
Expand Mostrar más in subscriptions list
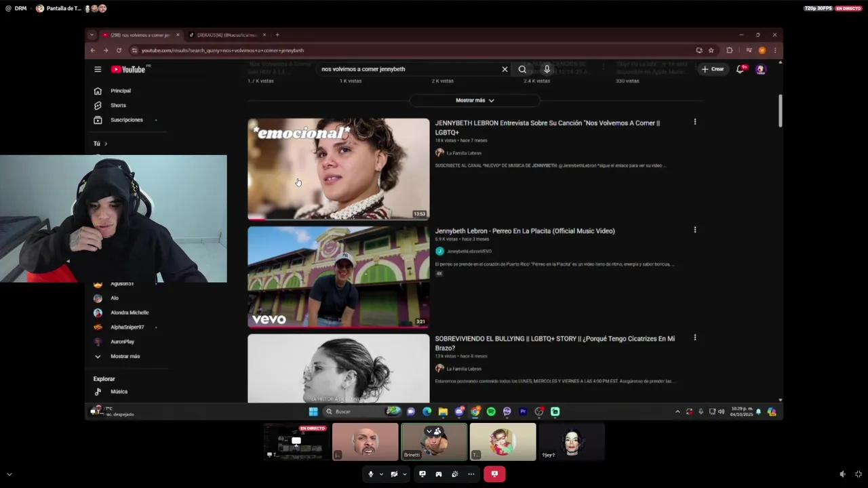point(125,357)
